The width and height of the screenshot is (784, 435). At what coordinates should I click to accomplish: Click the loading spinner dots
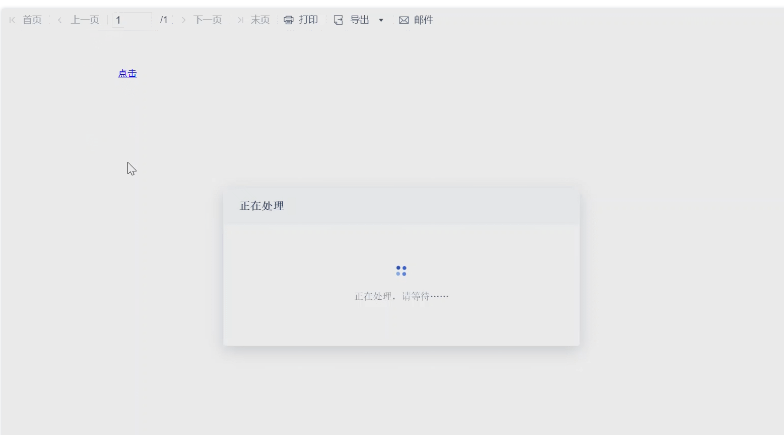(401, 271)
